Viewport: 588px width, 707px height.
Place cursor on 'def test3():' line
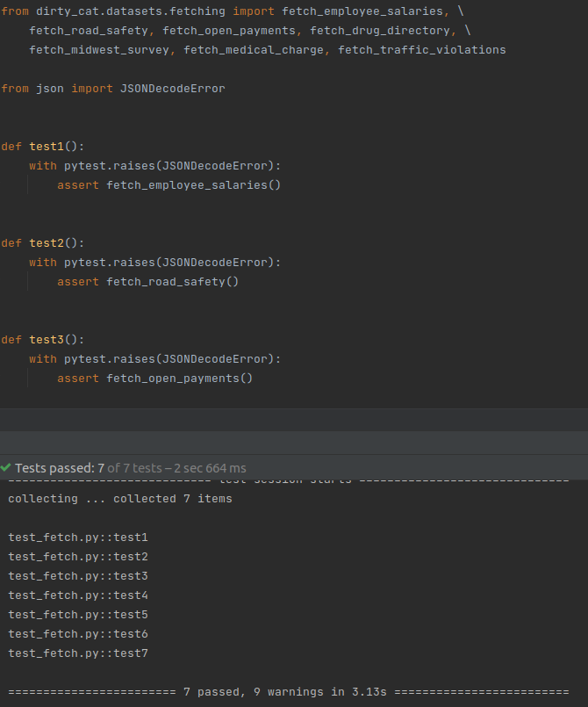42,340
